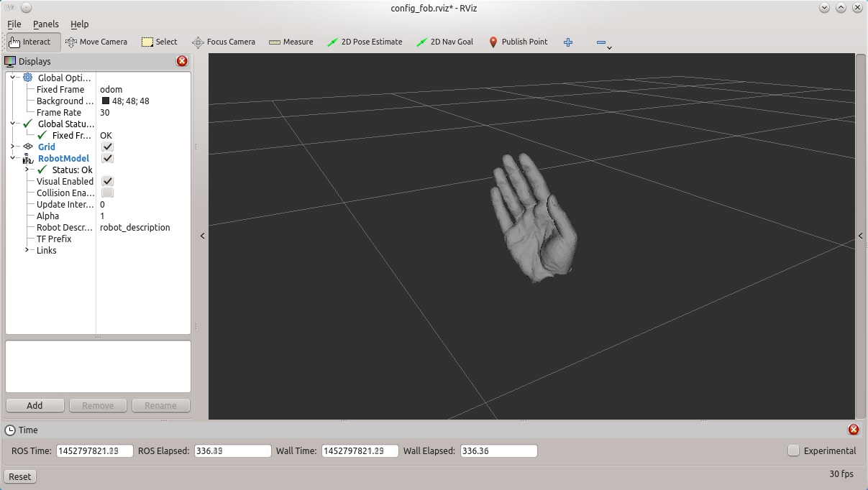Open the File menu
868x490 pixels.
(14, 24)
